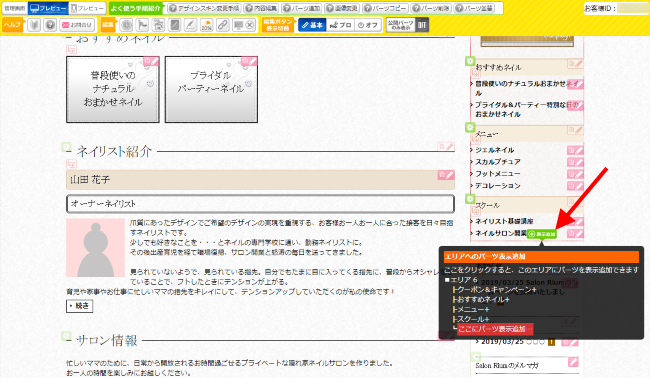The width and height of the screenshot is (650, 378).
Task: Click pencil icon beside Salon Riun のメルマガ
Action: point(573,362)
